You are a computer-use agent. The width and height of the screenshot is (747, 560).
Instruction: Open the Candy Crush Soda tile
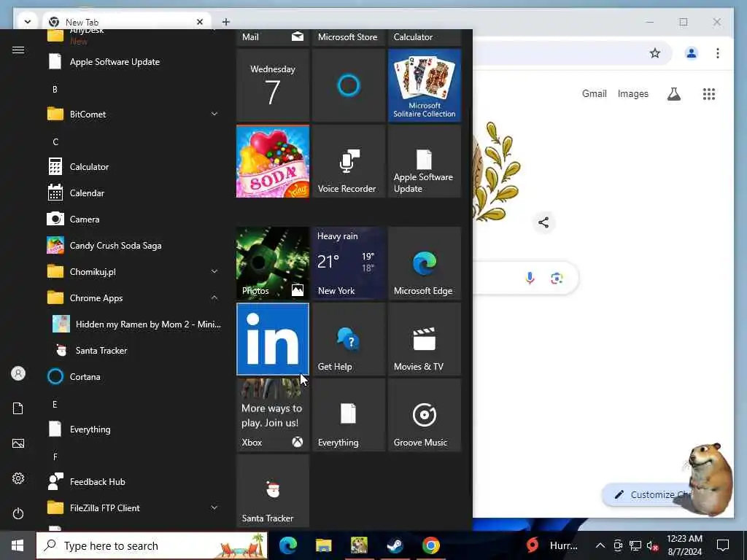pos(273,161)
